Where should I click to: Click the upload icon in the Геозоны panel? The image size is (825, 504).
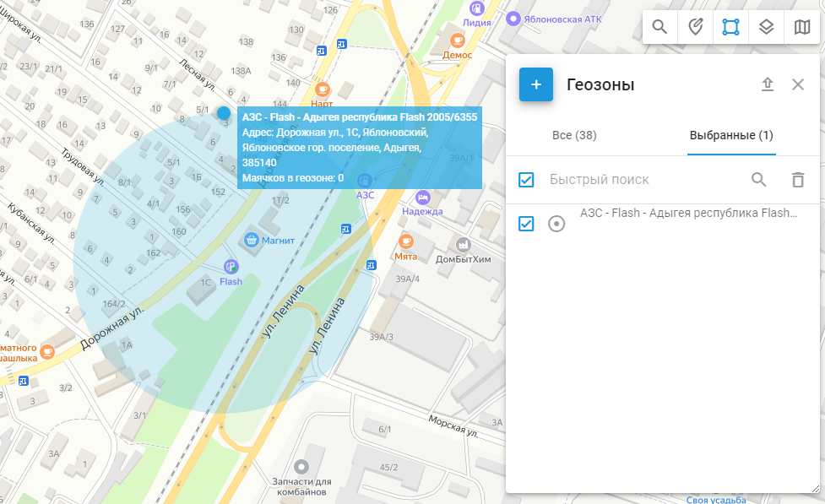(x=768, y=84)
